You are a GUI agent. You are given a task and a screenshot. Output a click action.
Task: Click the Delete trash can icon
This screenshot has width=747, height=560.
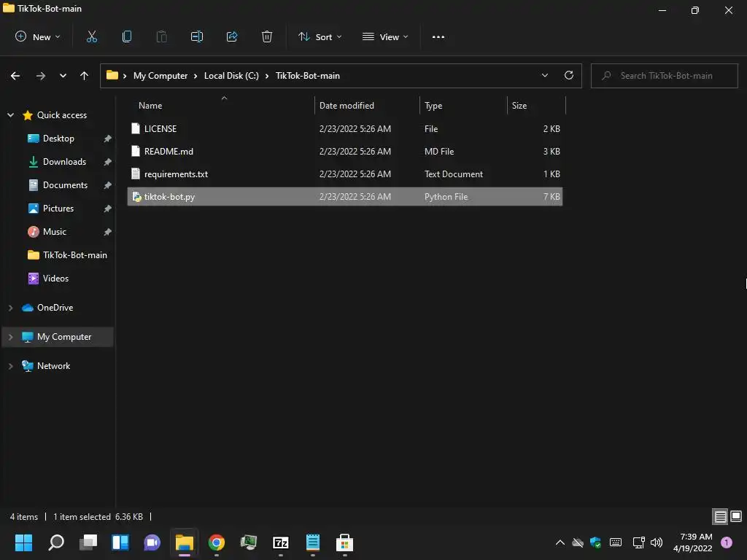(267, 36)
